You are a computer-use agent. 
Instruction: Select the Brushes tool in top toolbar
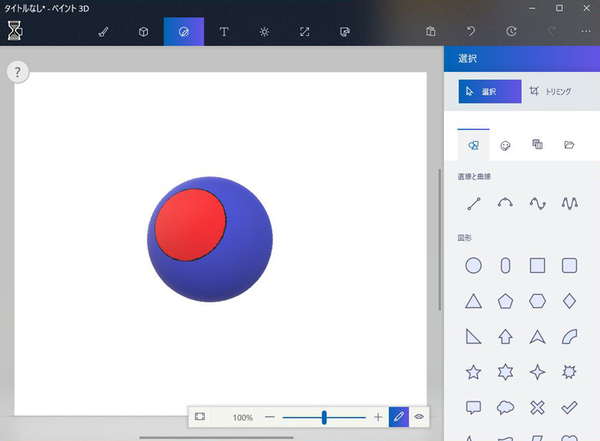(x=103, y=31)
